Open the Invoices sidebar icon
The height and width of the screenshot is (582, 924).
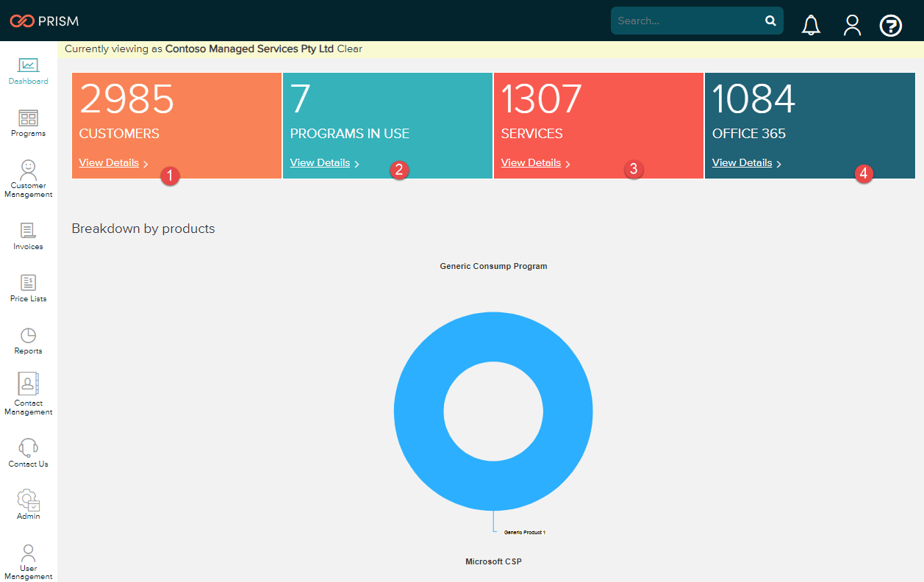coord(28,231)
